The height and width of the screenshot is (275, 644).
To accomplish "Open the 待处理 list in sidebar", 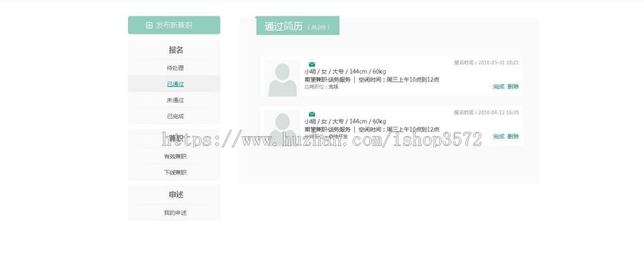I will point(175,68).
